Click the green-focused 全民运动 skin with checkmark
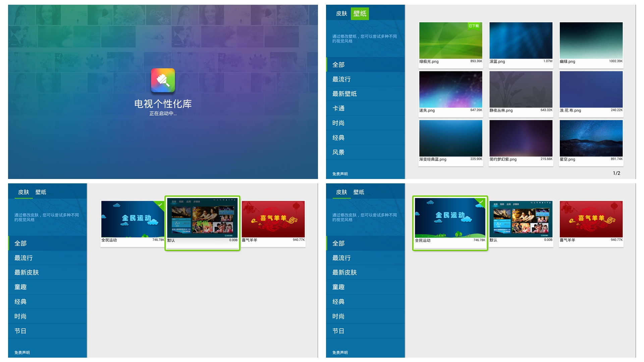Viewport: 644px width, 362px height. (450, 219)
